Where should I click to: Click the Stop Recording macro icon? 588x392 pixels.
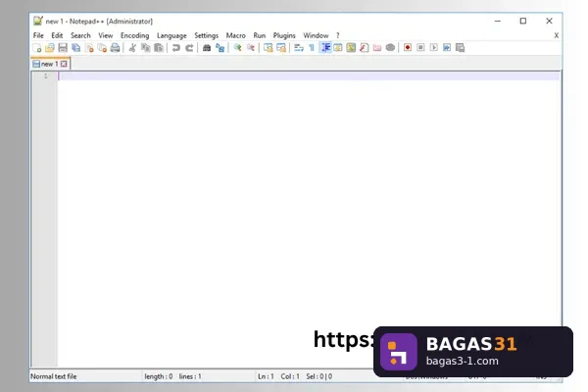pyautogui.click(x=420, y=48)
